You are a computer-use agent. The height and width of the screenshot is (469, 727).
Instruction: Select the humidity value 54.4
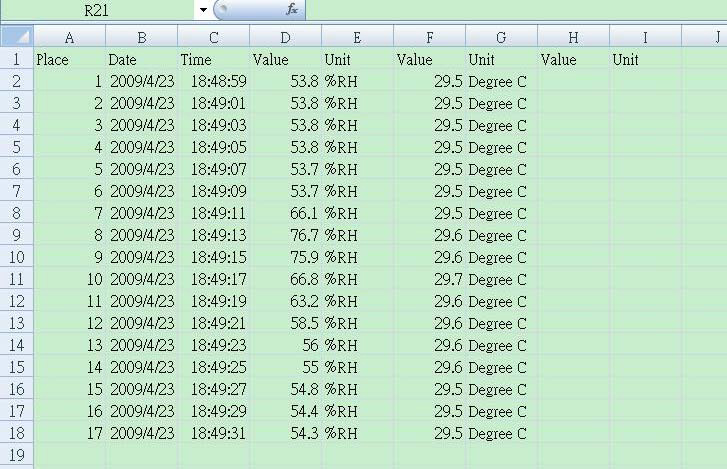click(x=286, y=411)
